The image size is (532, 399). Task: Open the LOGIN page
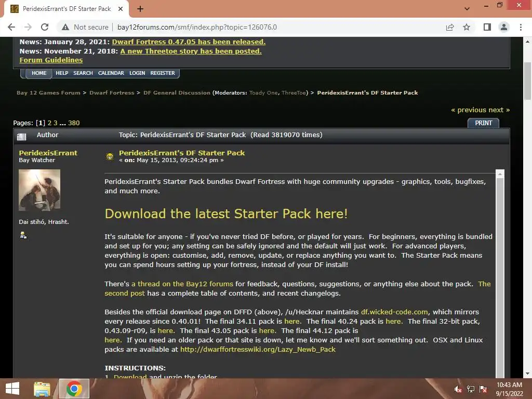coord(137,73)
